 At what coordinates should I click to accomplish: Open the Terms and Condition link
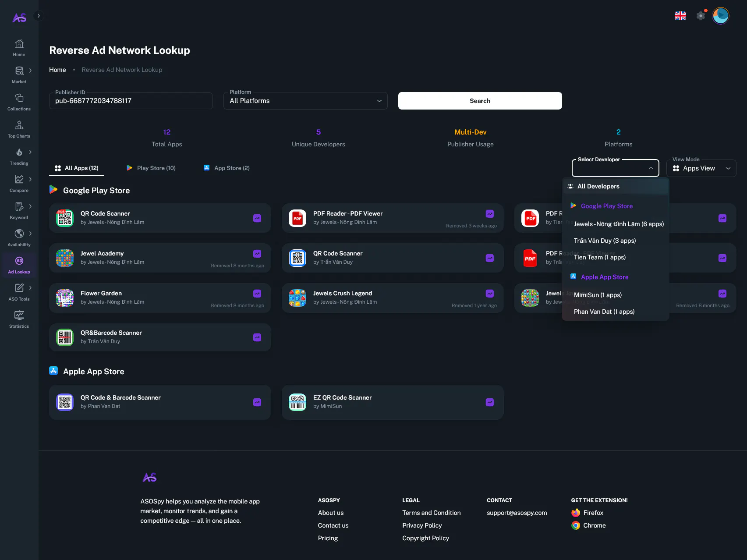pyautogui.click(x=432, y=513)
